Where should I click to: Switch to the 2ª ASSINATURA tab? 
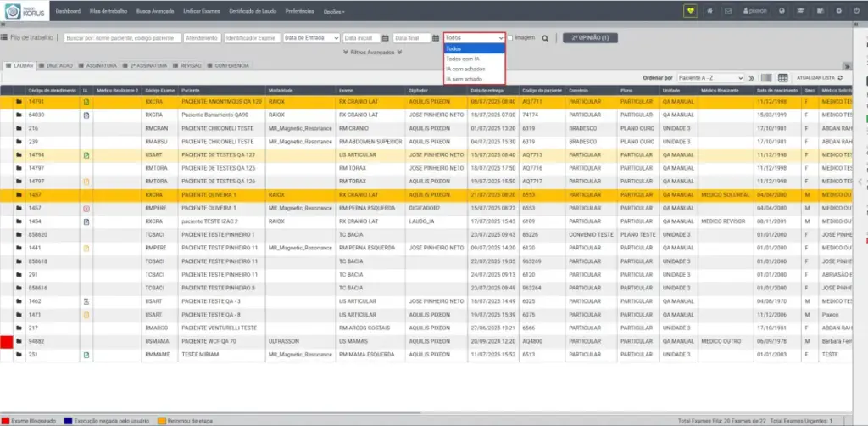[144, 66]
